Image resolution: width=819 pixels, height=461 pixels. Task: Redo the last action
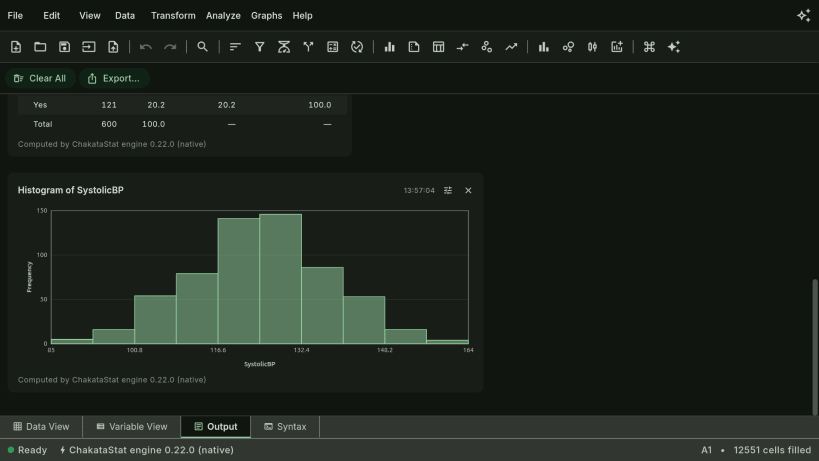pos(170,47)
